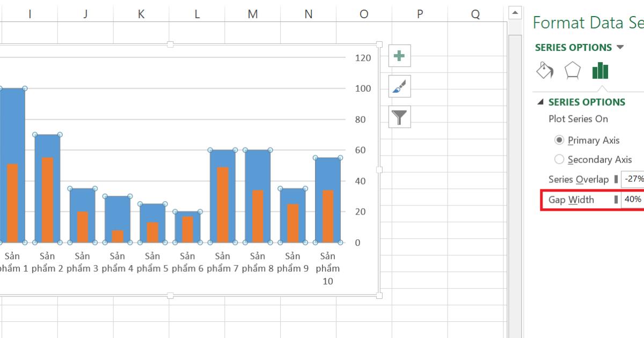Switch to the Fill & Line paint bucket icon
The image size is (644, 338).
coord(544,70)
